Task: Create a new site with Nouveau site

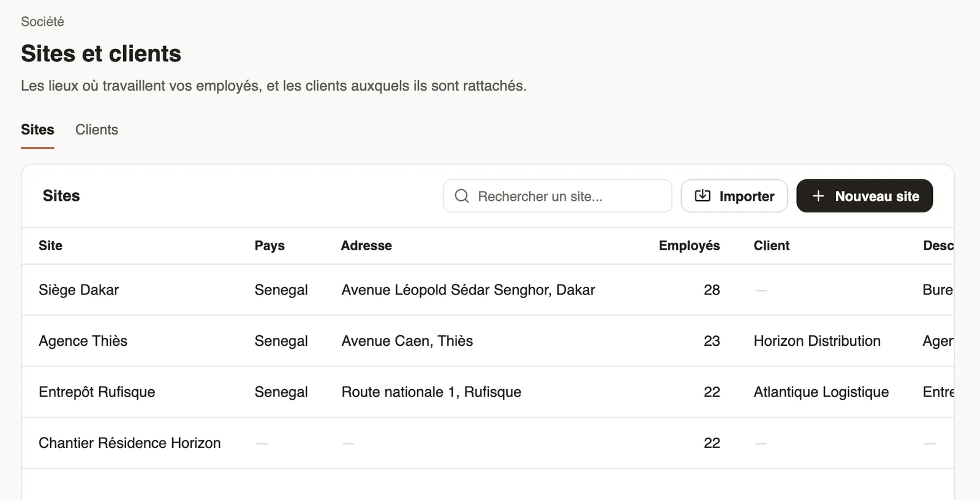Action: tap(865, 196)
